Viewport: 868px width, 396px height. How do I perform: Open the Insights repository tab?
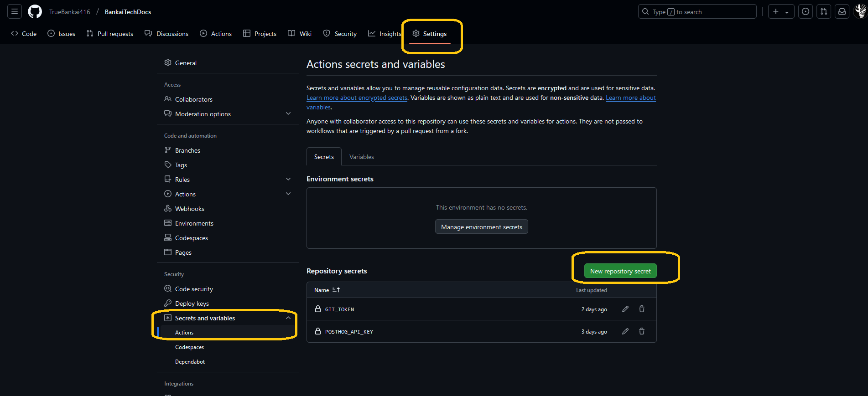[385, 34]
